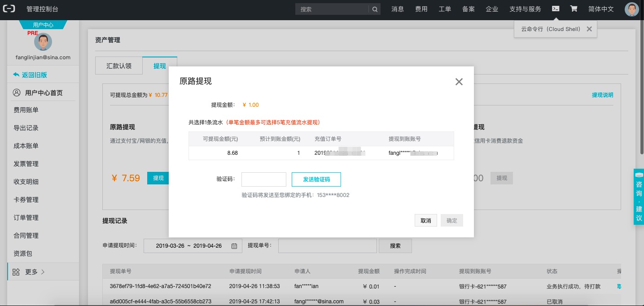Open the shopping cart icon
The width and height of the screenshot is (644, 306).
coord(574,9)
